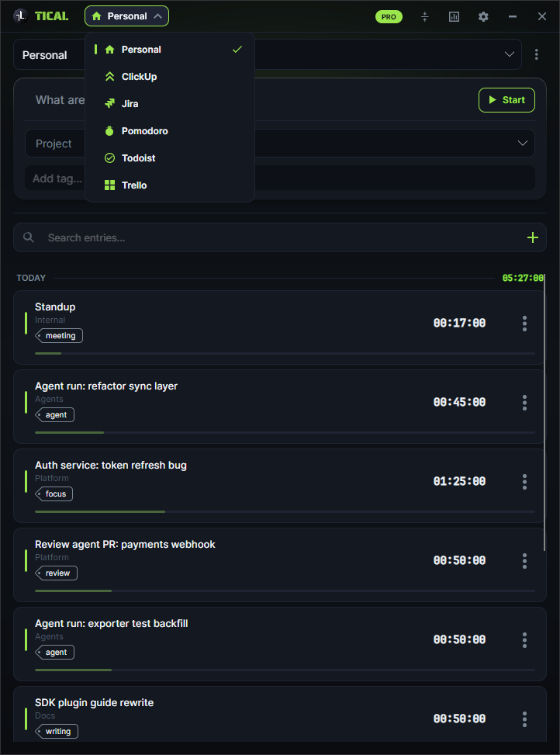Image resolution: width=560 pixels, height=755 pixels.
Task: Select Jira in workspace menu
Action: 169,103
